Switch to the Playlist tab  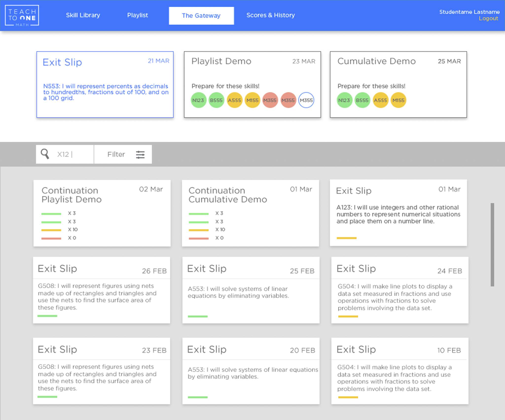(x=137, y=15)
